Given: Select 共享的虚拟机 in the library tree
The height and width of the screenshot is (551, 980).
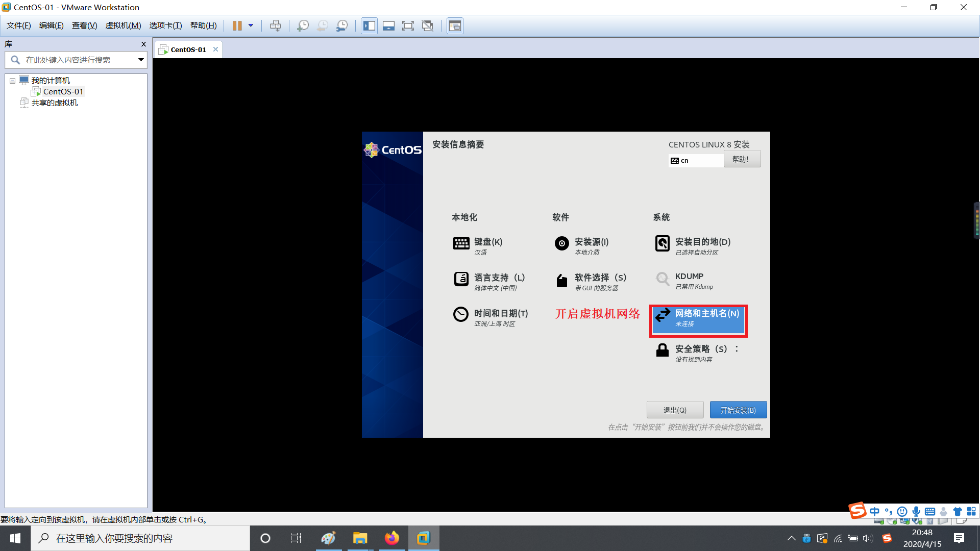Looking at the screenshot, I should 55,103.
